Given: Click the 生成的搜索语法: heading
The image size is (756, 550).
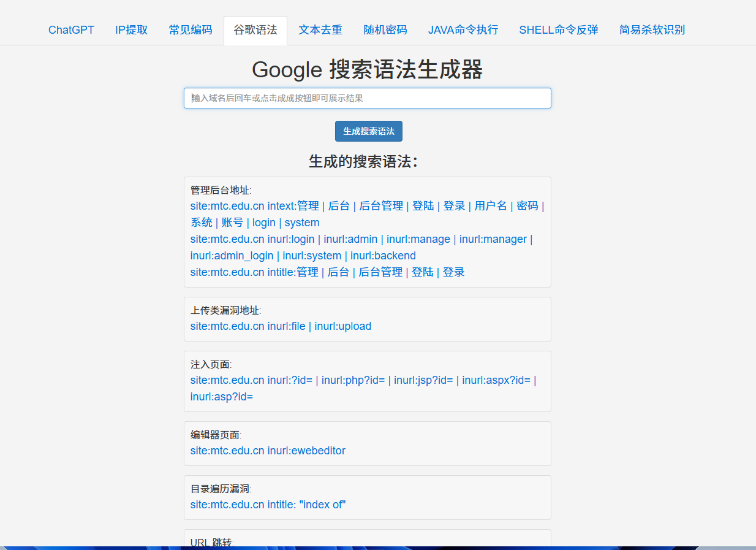Looking at the screenshot, I should (x=363, y=161).
